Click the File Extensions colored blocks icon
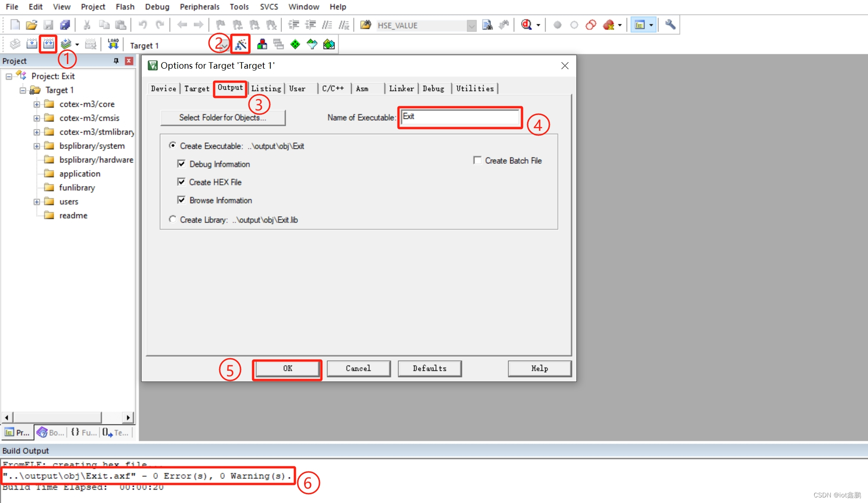The height and width of the screenshot is (503, 868). [x=262, y=44]
